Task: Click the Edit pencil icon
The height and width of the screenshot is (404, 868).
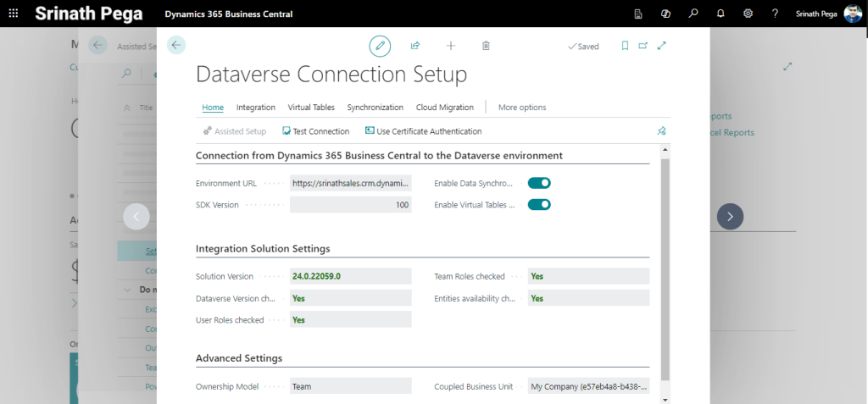Action: 380,46
